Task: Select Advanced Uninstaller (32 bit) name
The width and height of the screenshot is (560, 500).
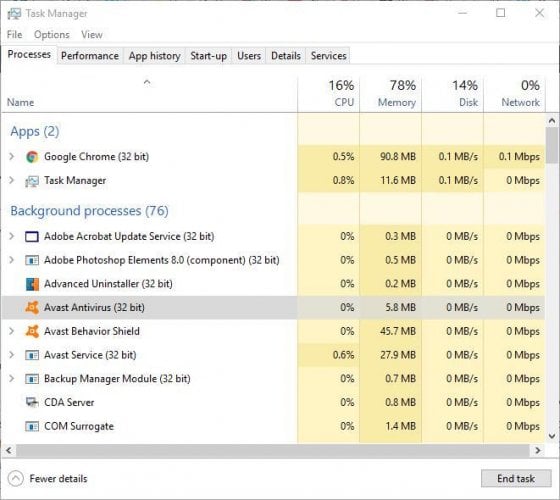Action: [108, 284]
